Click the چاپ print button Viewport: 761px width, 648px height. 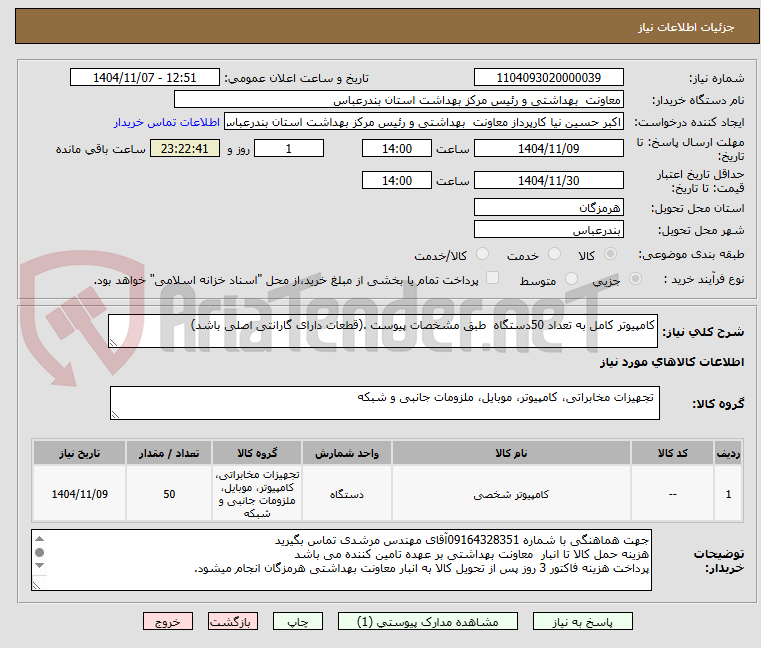click(298, 621)
